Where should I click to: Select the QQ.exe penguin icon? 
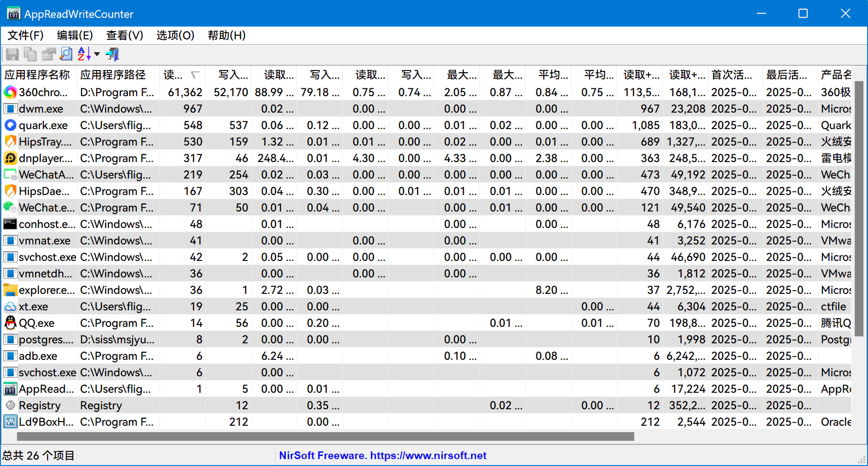pyautogui.click(x=10, y=323)
